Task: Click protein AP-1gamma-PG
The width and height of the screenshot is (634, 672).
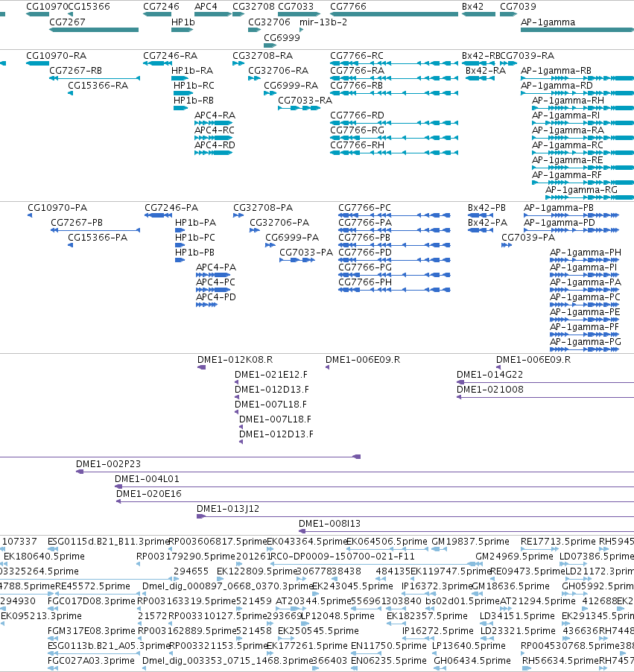Action: (586, 342)
